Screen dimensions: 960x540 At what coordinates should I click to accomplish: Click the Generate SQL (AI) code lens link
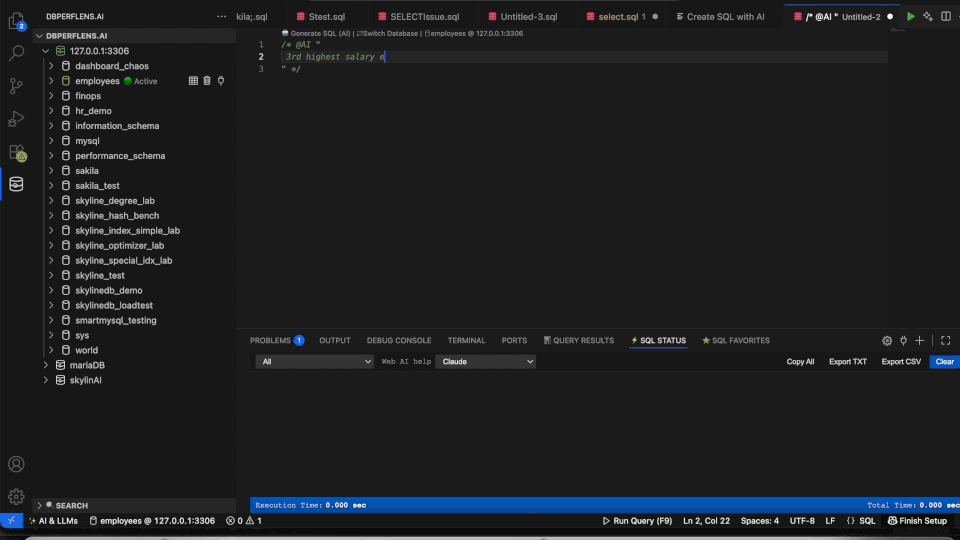[316, 34]
